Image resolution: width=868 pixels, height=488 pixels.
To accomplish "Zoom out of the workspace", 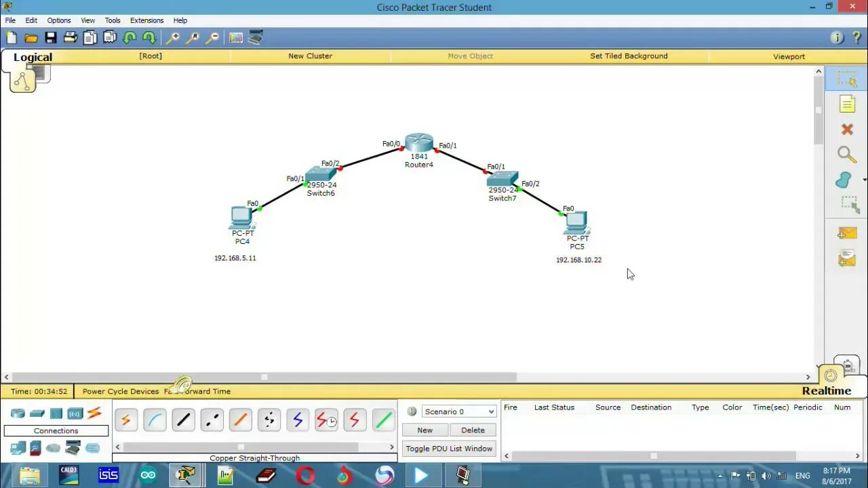I will [x=212, y=38].
